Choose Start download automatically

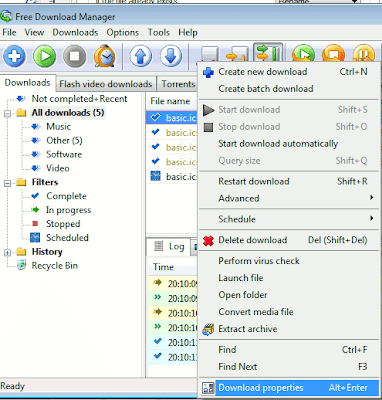pos(289,144)
